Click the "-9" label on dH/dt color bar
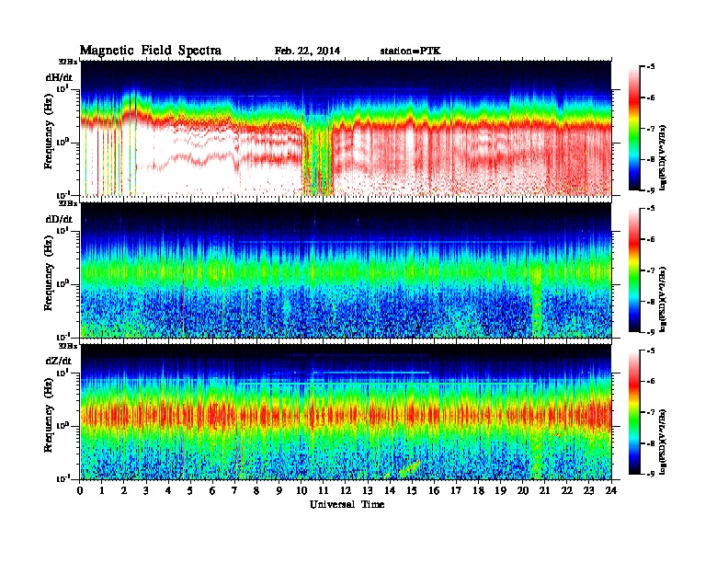The height and width of the screenshot is (563, 728). coord(651,190)
